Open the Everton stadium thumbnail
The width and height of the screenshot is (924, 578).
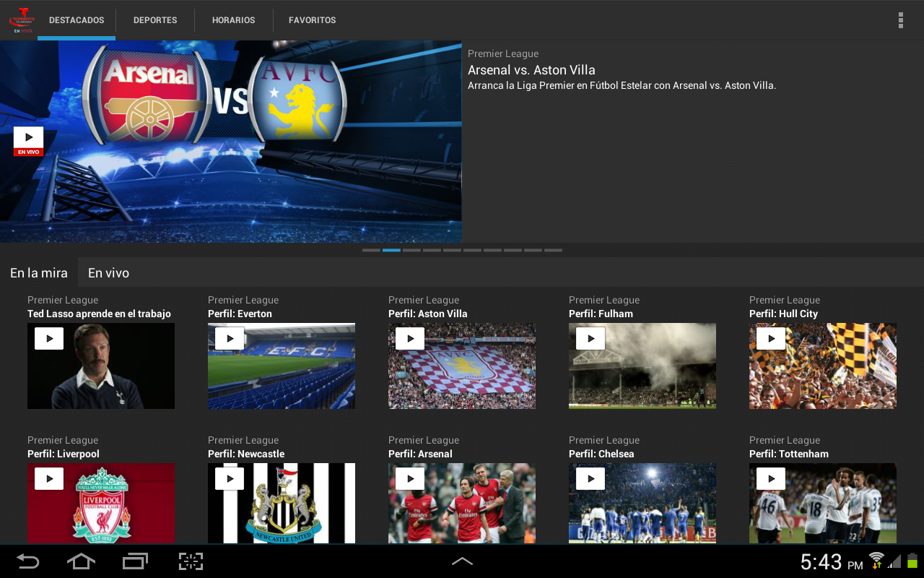(x=282, y=366)
